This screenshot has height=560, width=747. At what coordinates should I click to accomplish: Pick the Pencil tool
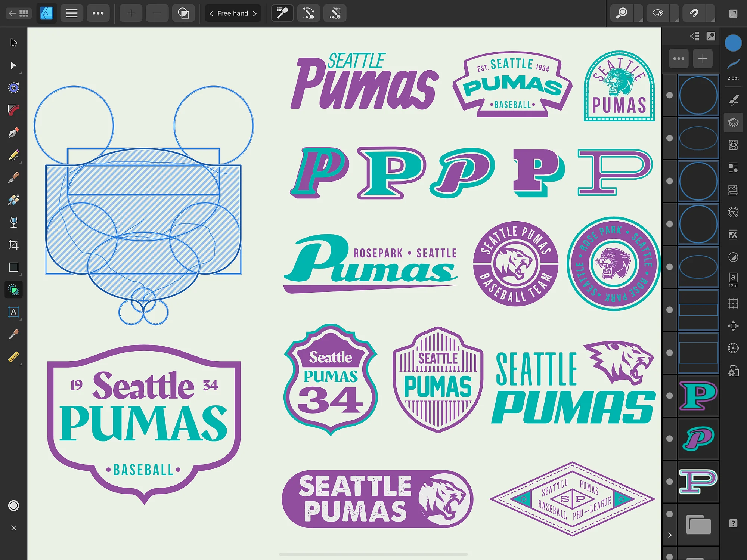click(13, 155)
